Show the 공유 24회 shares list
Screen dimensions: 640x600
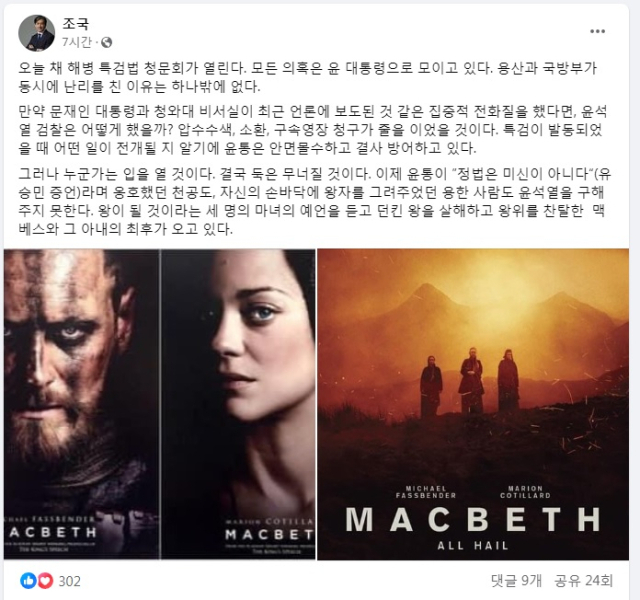point(583,580)
